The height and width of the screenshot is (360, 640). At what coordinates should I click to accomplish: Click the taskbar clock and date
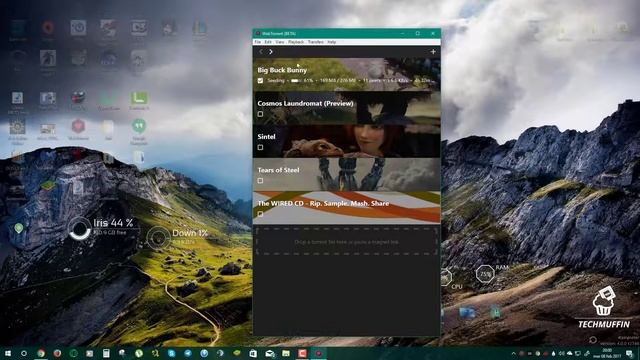coord(608,353)
